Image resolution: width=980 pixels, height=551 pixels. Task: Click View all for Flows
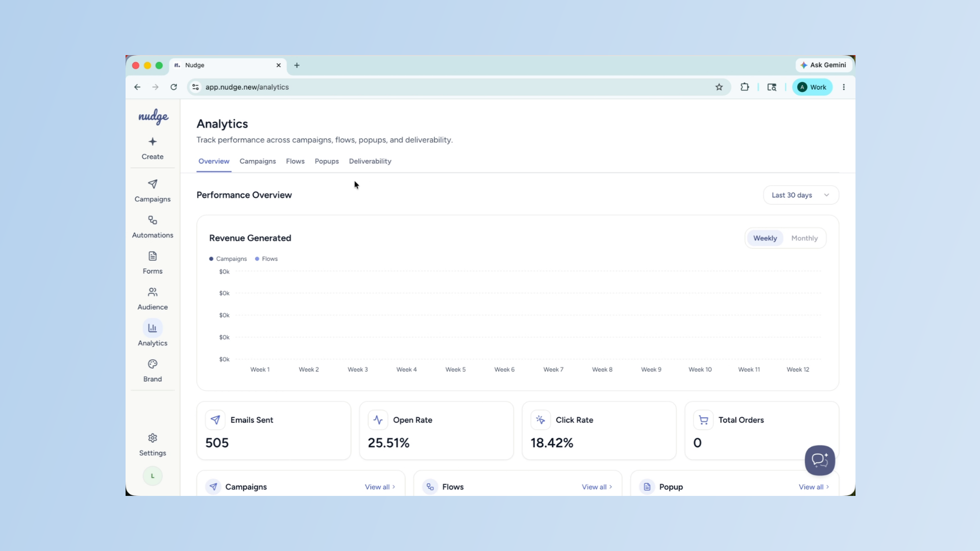[597, 487]
